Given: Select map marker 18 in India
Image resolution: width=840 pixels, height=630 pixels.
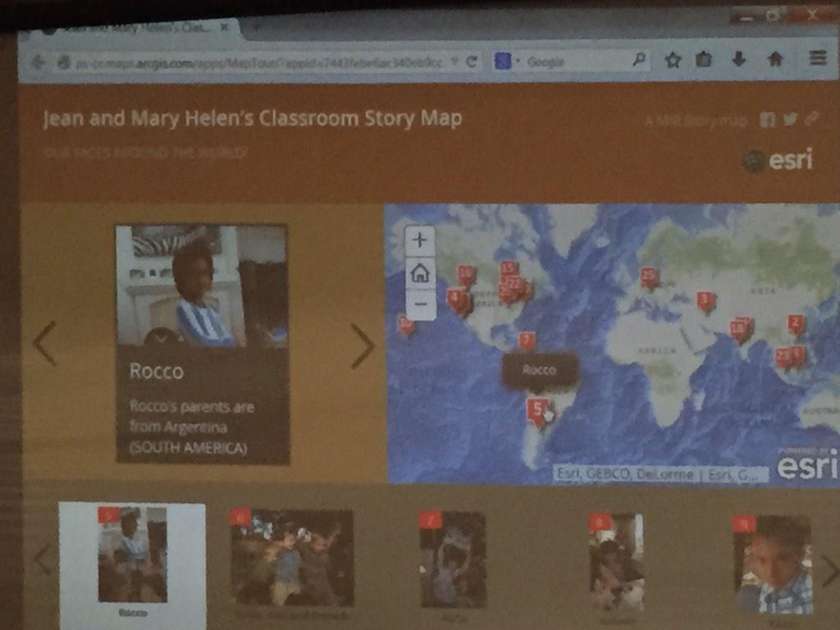Looking at the screenshot, I should 737,328.
